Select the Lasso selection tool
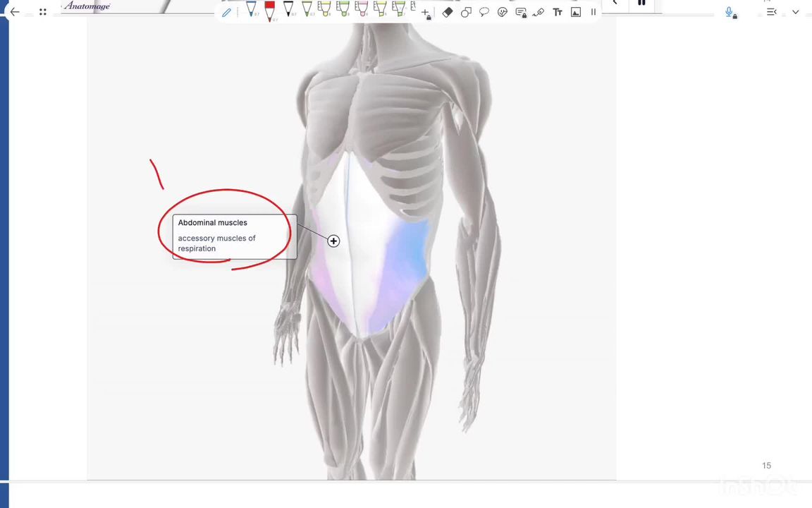Viewport: 812px width, 508px height. [x=466, y=12]
